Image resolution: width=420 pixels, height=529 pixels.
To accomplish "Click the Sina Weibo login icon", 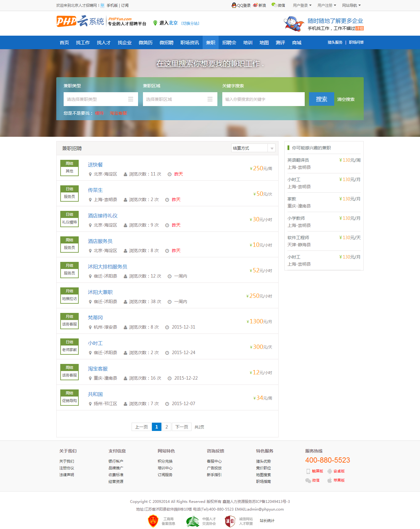I will point(255,5).
